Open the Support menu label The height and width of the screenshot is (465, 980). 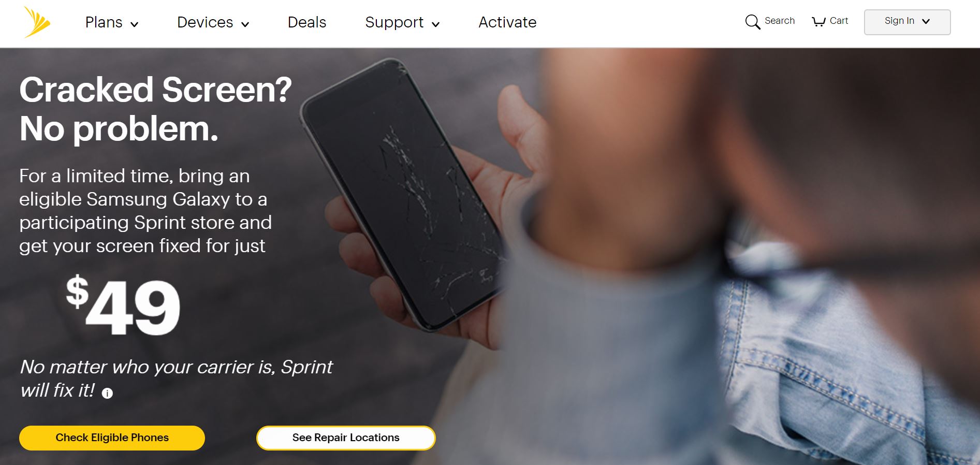(394, 22)
